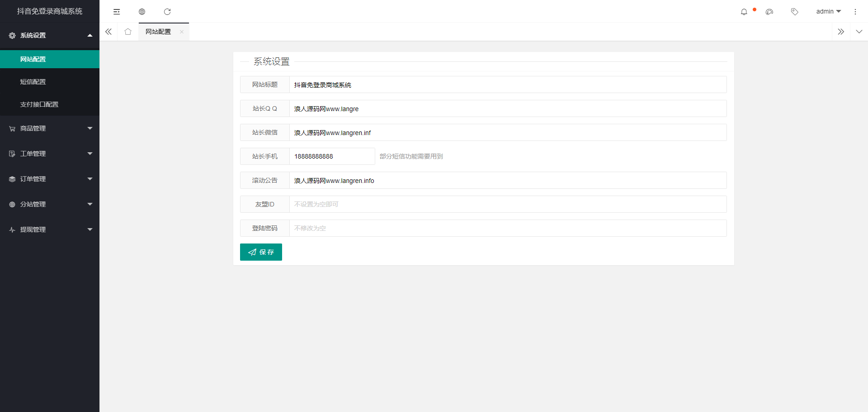This screenshot has width=868, height=412.
Task: Click 订单管理 layers icon
Action: tap(12, 179)
